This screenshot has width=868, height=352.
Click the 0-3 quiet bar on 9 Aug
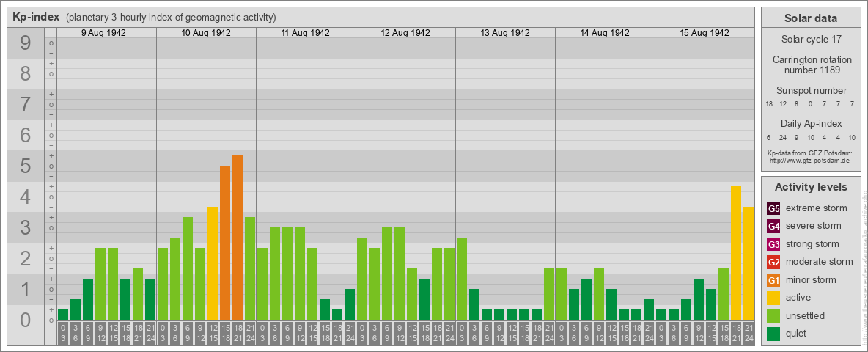tap(63, 315)
